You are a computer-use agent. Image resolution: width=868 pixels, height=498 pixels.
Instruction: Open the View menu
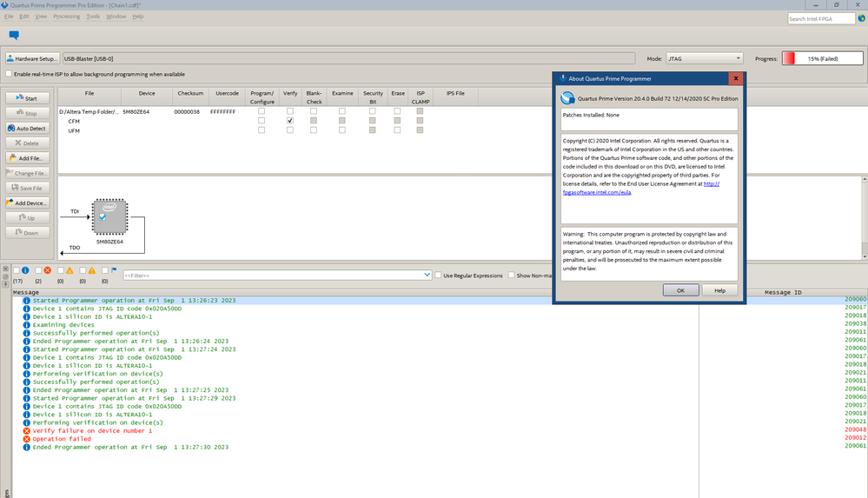41,17
